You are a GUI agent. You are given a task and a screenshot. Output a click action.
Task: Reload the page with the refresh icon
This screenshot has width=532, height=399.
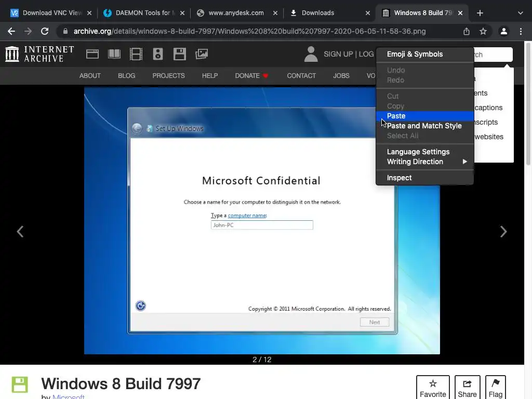click(45, 31)
